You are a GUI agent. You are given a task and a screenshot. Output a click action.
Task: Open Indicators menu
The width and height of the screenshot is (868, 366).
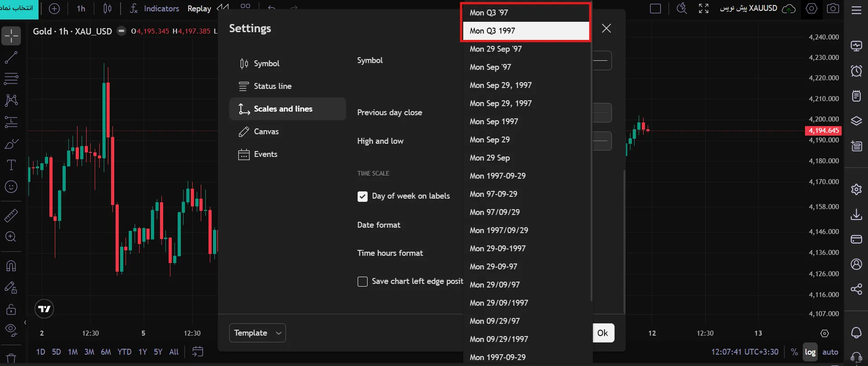(x=155, y=9)
